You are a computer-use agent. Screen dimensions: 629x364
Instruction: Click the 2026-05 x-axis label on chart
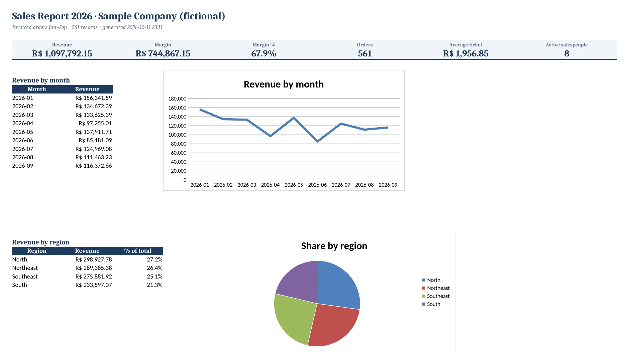[x=294, y=185]
